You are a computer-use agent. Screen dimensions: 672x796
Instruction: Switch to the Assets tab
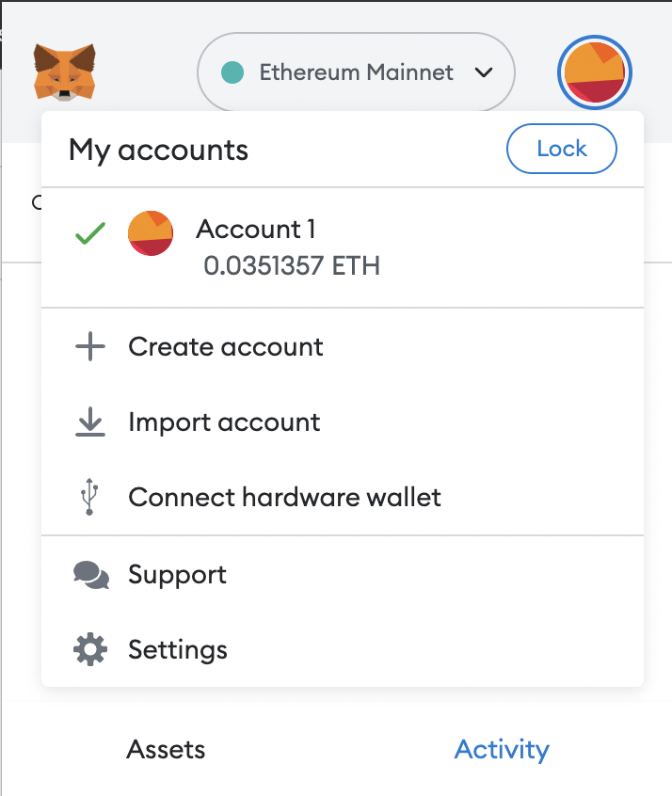pyautogui.click(x=166, y=750)
